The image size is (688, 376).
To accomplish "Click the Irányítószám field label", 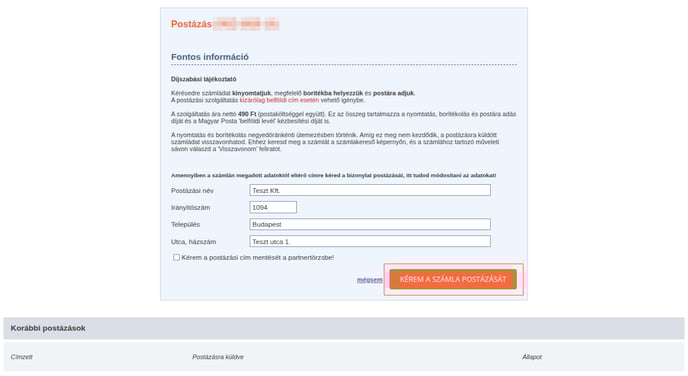I will (x=190, y=208).
